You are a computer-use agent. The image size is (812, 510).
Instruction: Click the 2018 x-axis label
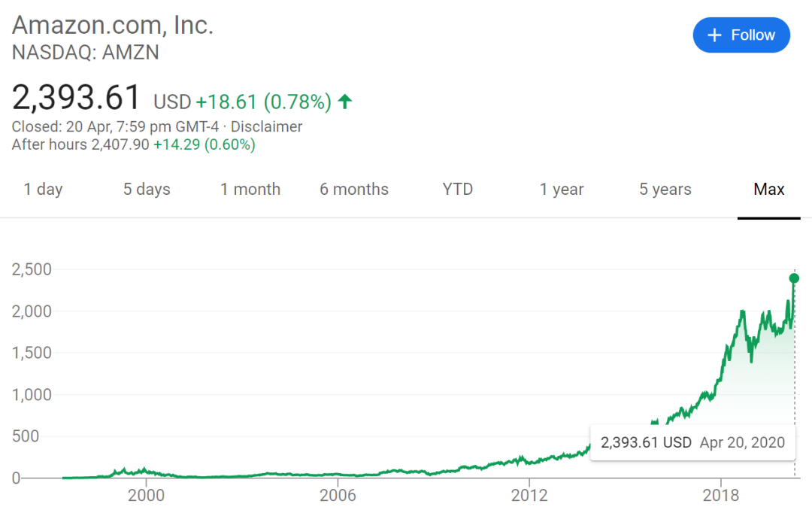point(721,496)
